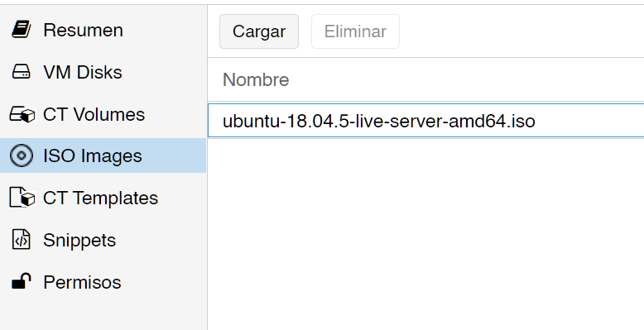Click the Snippets code file icon

tap(22, 240)
